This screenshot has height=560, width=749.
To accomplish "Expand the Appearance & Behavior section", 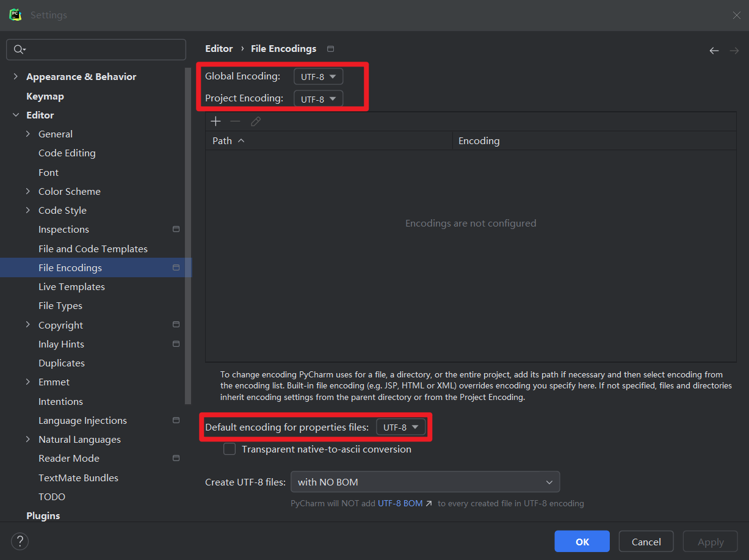I will click(x=16, y=77).
